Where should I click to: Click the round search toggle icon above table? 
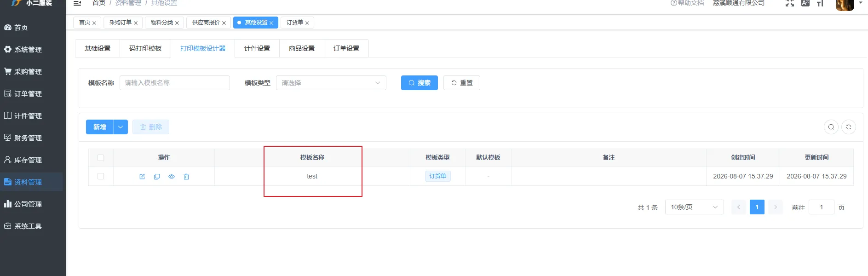(831, 127)
